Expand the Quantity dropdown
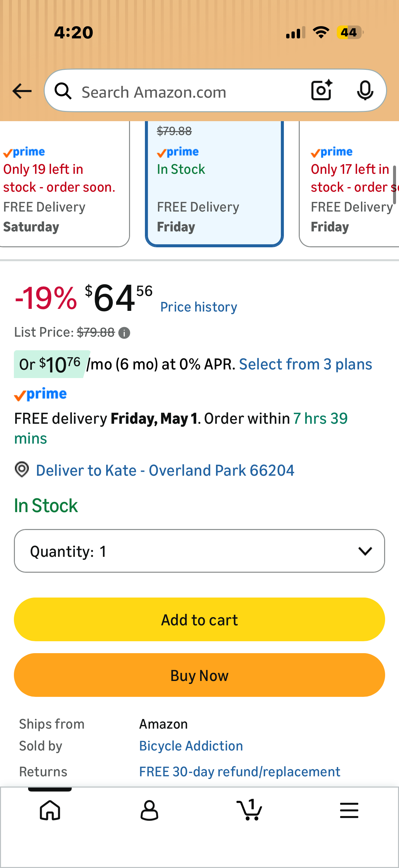Image resolution: width=399 pixels, height=868 pixels. [199, 551]
